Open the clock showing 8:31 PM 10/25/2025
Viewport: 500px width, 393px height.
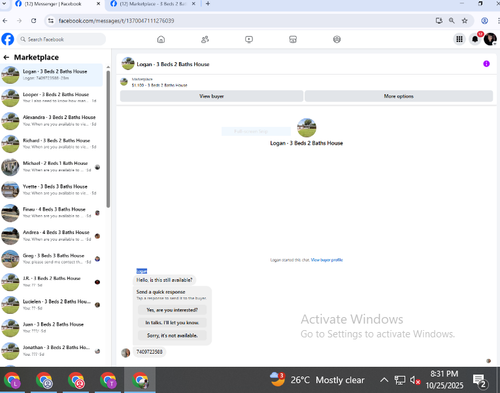tap(444, 380)
